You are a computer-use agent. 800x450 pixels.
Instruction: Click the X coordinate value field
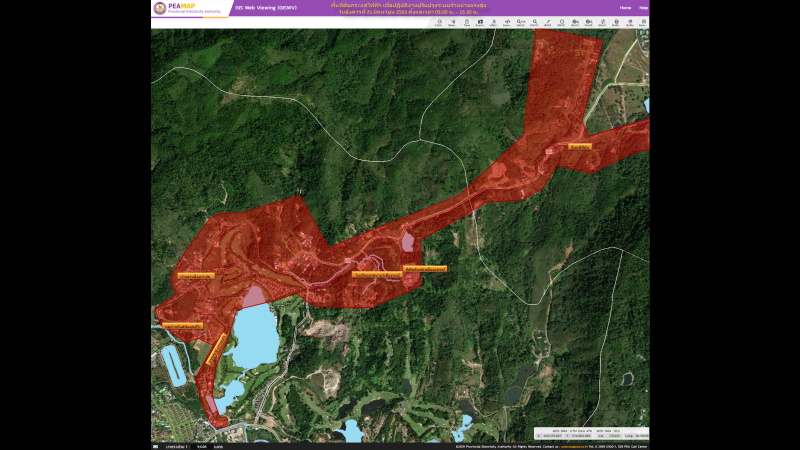point(552,436)
